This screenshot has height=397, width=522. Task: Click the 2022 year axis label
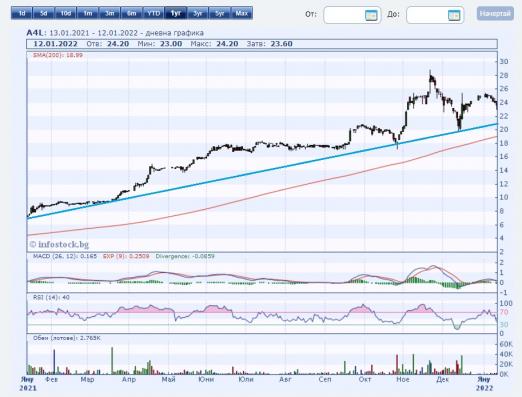[484, 388]
